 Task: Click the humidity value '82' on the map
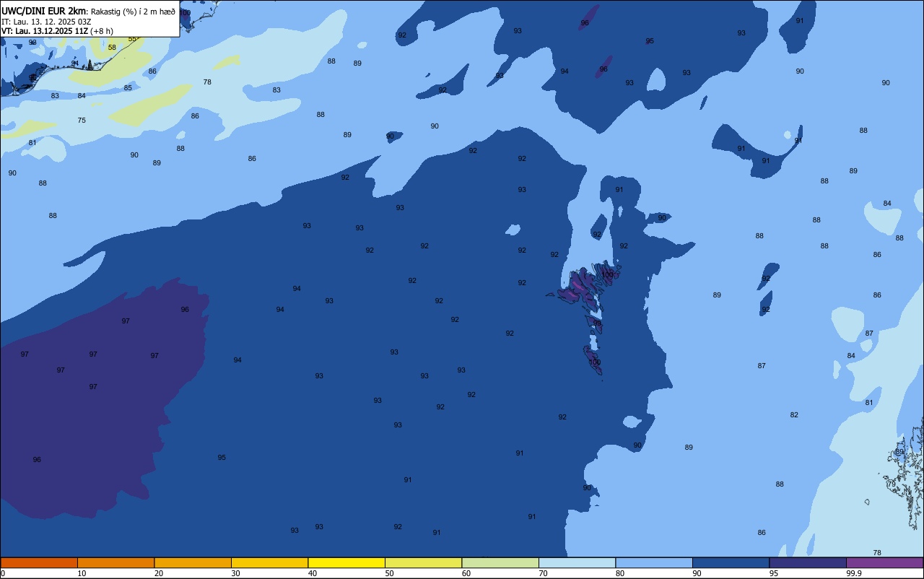click(794, 415)
